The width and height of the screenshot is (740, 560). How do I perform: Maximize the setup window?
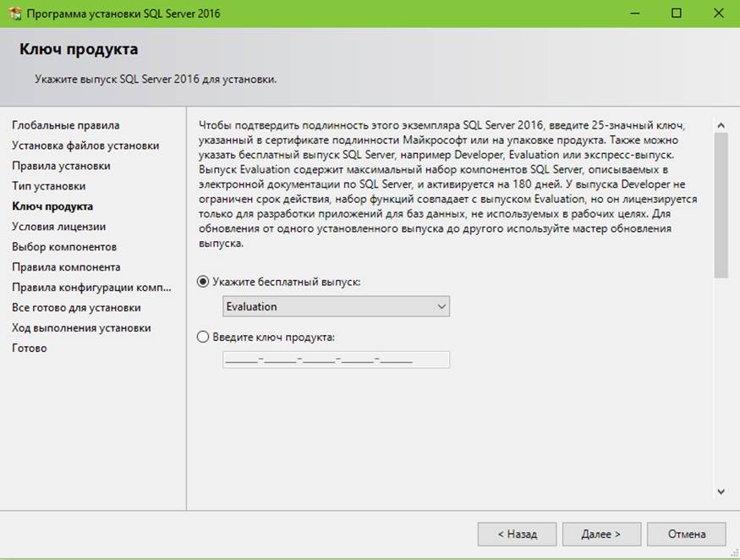[677, 14]
